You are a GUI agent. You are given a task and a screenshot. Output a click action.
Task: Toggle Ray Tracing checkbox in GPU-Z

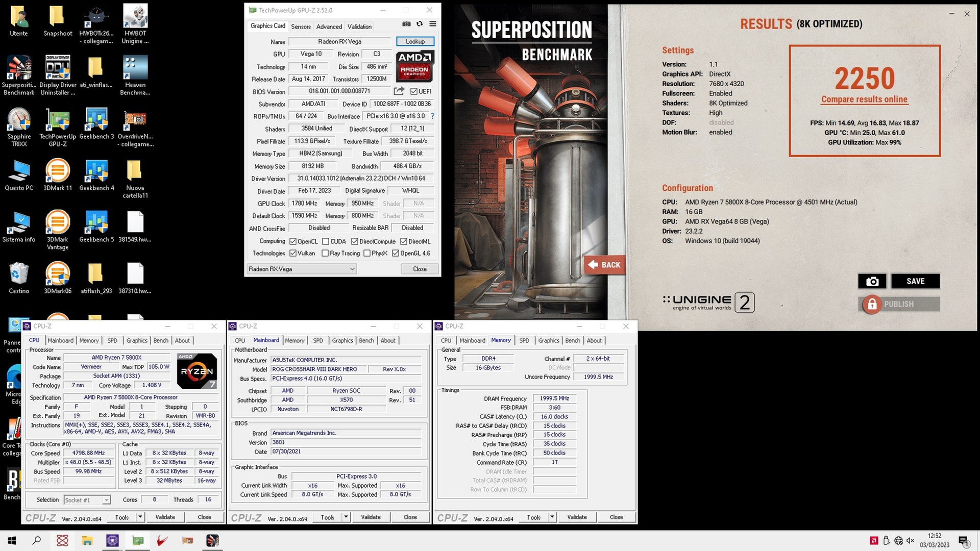click(x=325, y=253)
